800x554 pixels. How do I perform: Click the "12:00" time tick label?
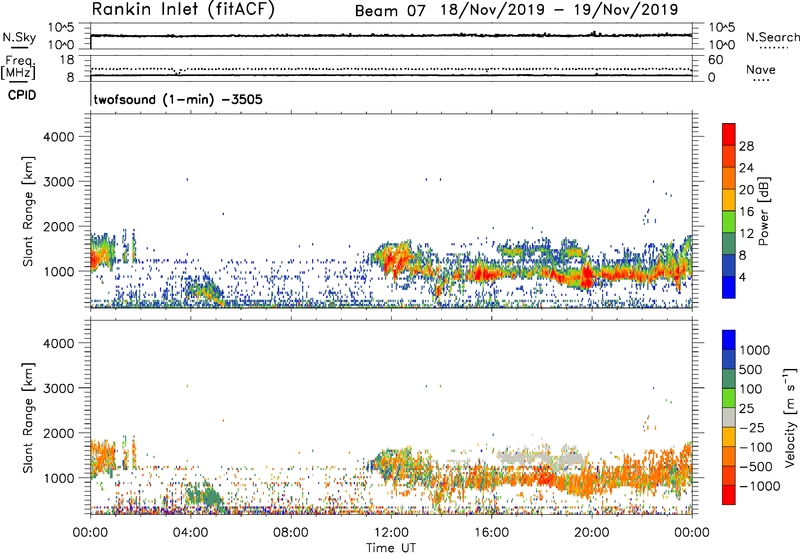coord(391,533)
